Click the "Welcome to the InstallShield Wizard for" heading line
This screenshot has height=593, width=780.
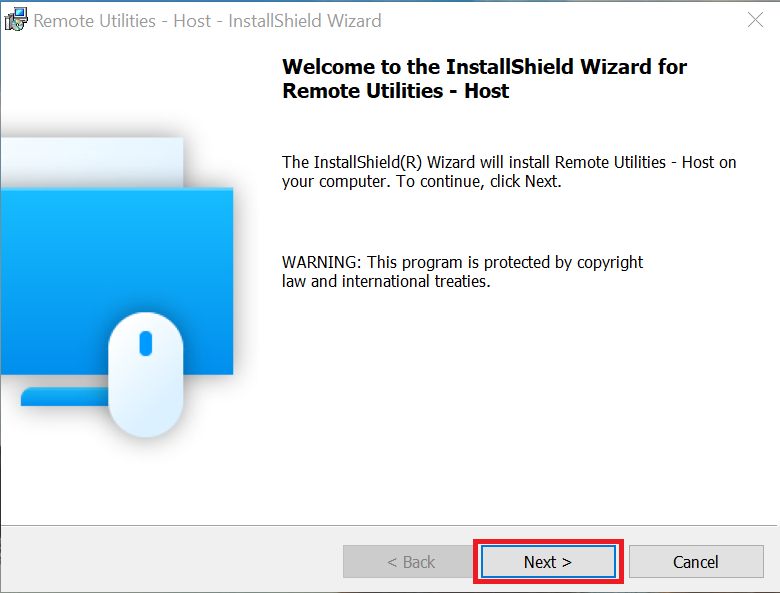[485, 67]
